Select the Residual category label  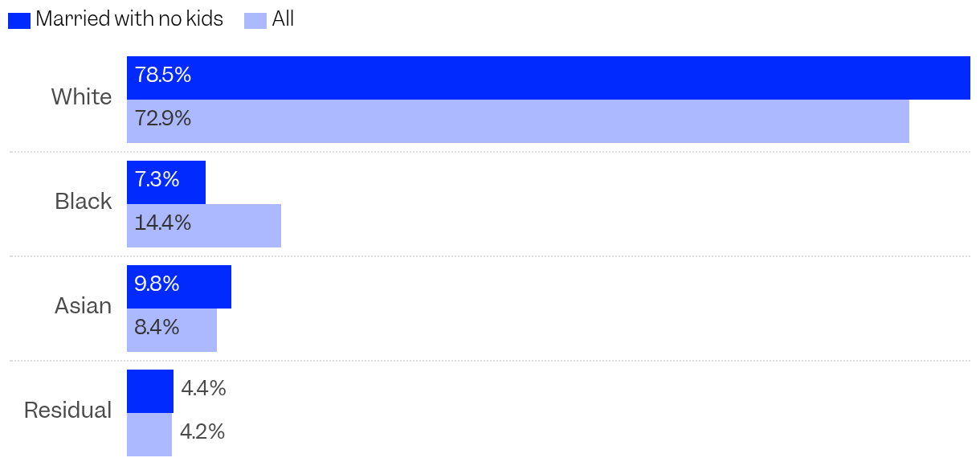68,411
